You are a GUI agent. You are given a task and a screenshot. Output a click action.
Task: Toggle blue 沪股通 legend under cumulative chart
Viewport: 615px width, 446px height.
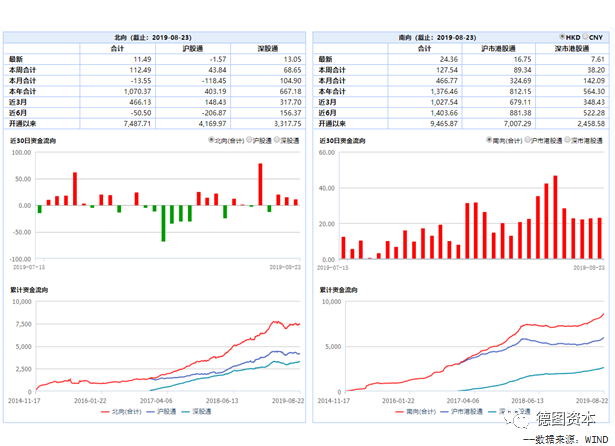click(166, 410)
